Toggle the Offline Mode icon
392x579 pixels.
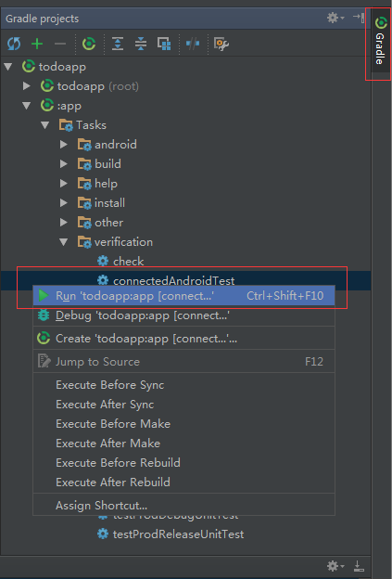tap(193, 44)
